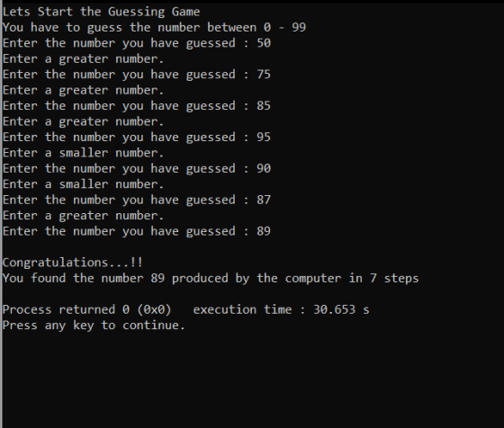504x428 pixels.
Task: Click the last 'Enter a greater number.' line
Action: click(x=84, y=216)
